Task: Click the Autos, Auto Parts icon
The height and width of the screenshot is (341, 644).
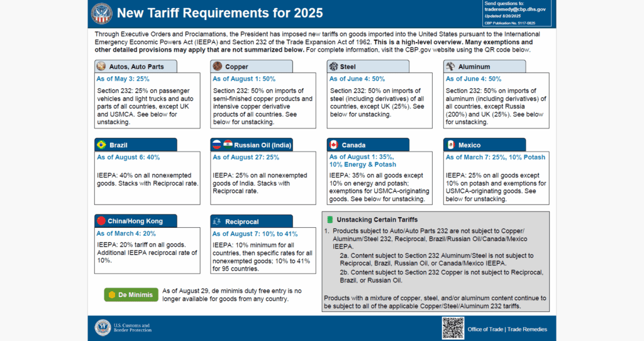Action: click(101, 66)
